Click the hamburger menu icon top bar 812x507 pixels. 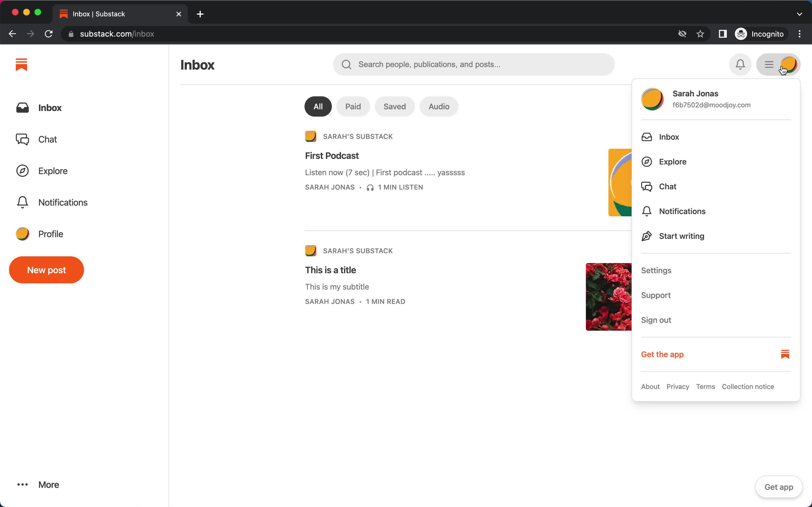(769, 64)
